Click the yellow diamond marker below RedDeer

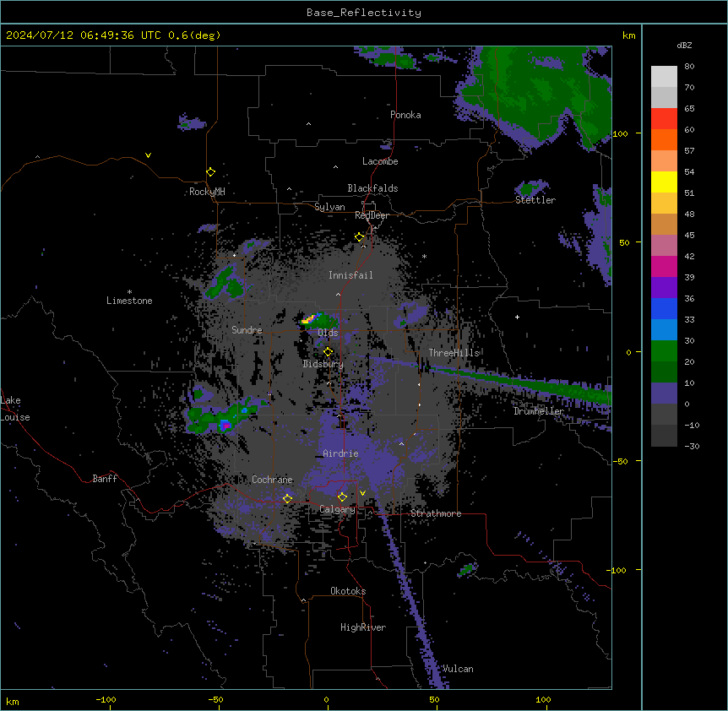pos(359,237)
